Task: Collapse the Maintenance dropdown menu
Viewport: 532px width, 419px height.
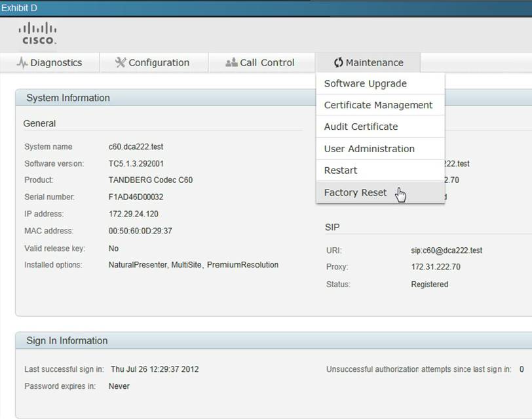Action: (368, 63)
